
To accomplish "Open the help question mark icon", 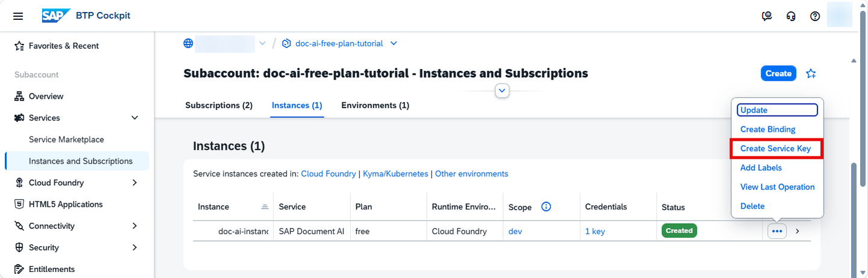I will coord(815,16).
